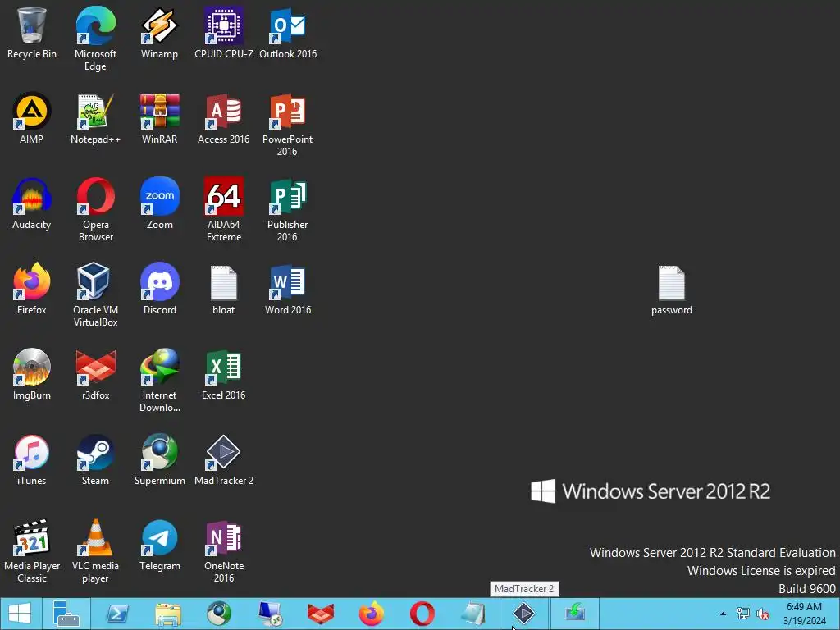Select the Telegram desktop shortcut
This screenshot has width=840, height=630.
[x=159, y=545]
